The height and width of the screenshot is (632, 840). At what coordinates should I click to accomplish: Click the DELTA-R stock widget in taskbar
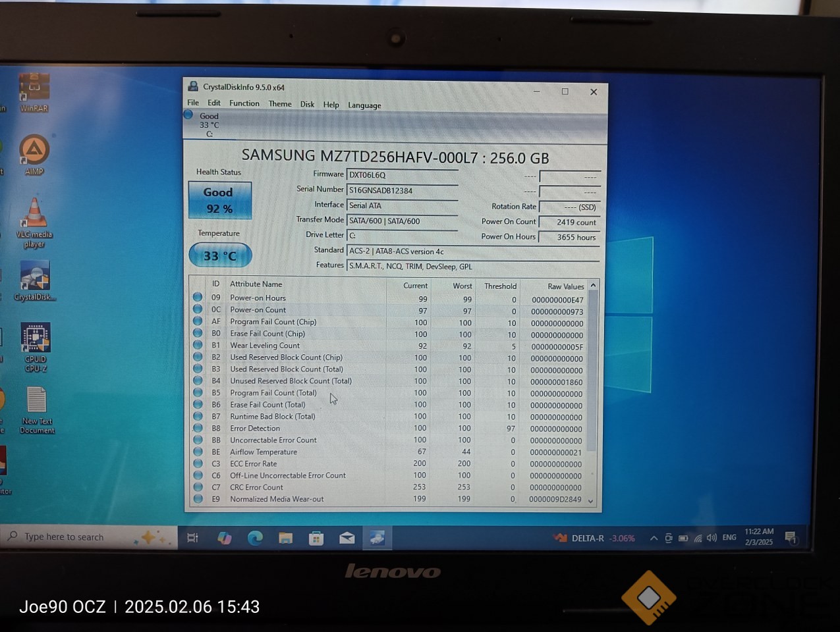click(595, 538)
